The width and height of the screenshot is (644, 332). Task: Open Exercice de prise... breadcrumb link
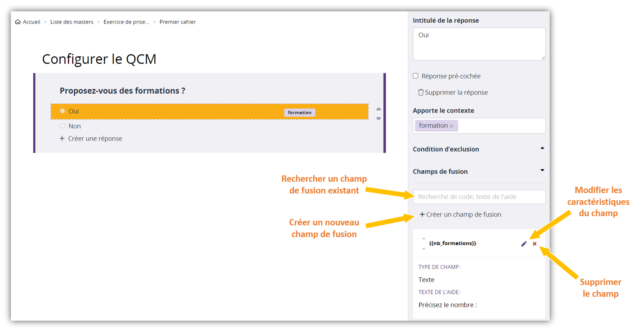(126, 22)
